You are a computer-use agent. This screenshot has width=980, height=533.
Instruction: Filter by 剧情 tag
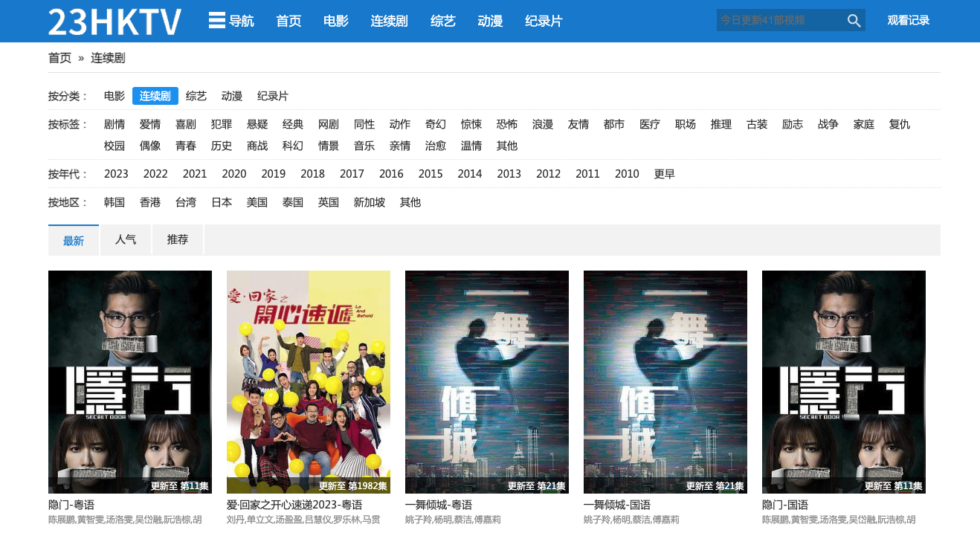(x=115, y=124)
